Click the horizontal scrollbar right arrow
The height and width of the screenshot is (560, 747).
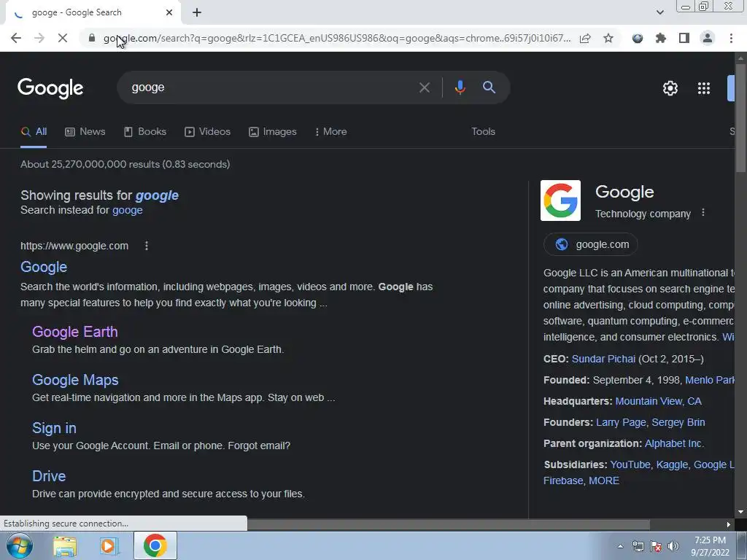point(729,524)
